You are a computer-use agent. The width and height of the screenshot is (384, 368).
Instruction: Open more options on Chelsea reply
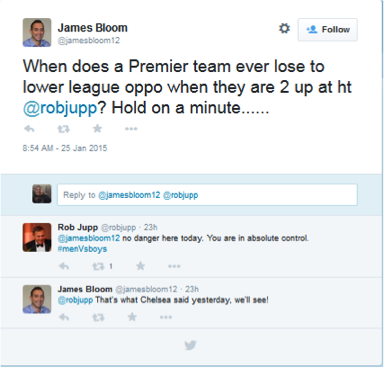pyautogui.click(x=166, y=317)
